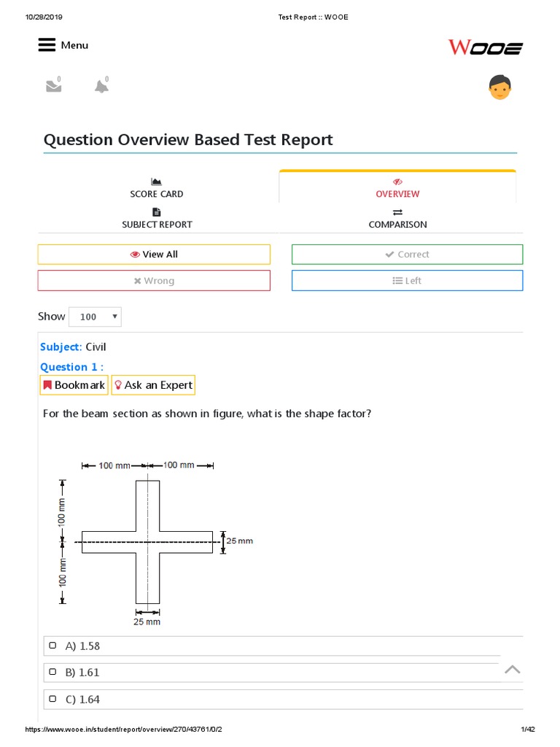Open the hamburger Menu icon
This screenshot has width=560, height=747.
pos(47,45)
